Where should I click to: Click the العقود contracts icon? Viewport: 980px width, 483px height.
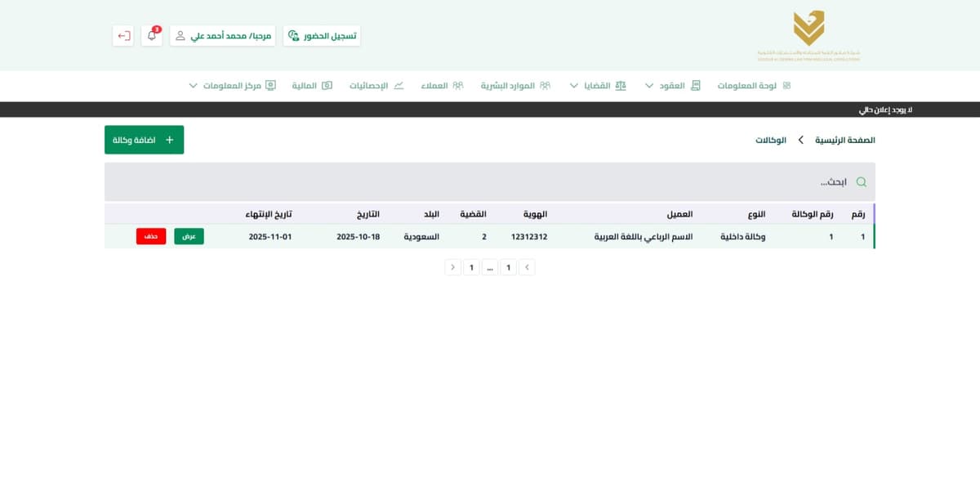696,86
